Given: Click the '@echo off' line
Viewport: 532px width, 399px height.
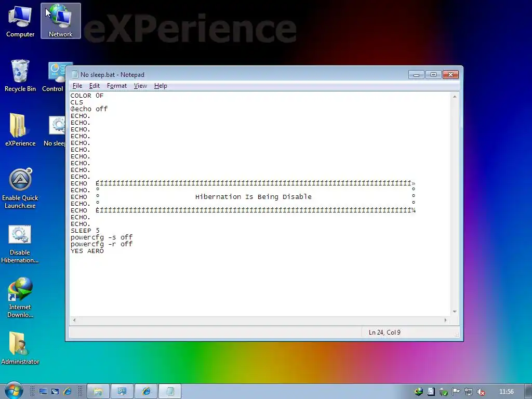Looking at the screenshot, I should point(89,109).
